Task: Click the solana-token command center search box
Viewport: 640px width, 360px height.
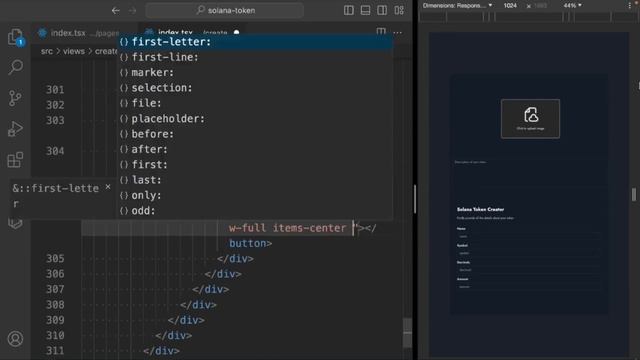Action: click(224, 10)
